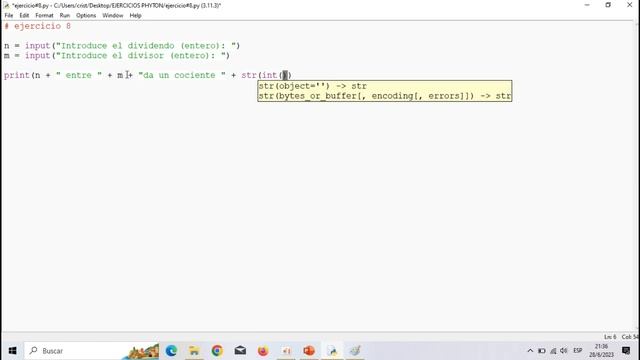Click the "da un cociente " string
This screenshot has height=360, width=640.
pos(182,76)
